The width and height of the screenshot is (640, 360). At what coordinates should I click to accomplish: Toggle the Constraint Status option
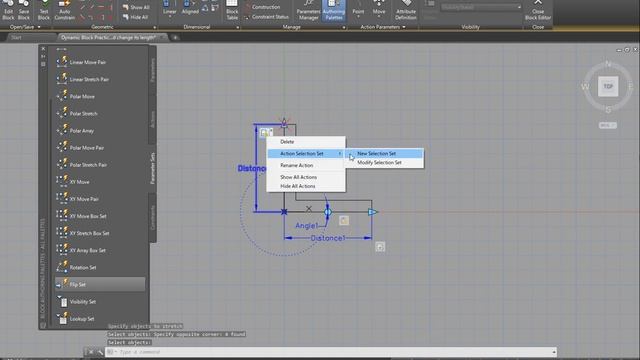pos(267,17)
